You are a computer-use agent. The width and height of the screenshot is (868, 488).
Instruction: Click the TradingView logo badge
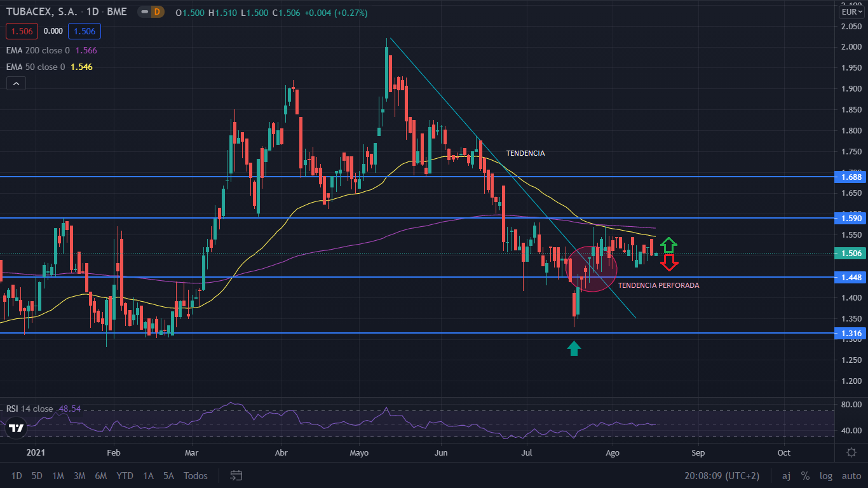(x=17, y=428)
